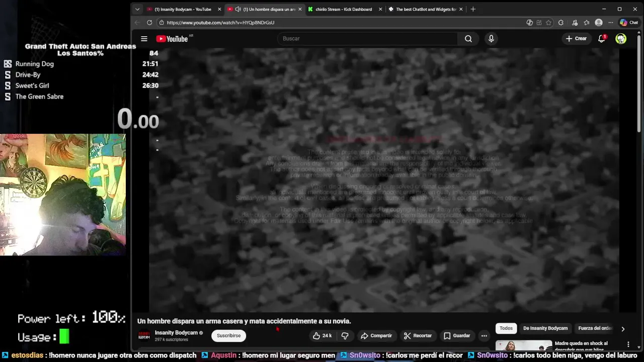Open the YouTube account avatar menu
The width and height of the screenshot is (644, 362).
click(621, 39)
